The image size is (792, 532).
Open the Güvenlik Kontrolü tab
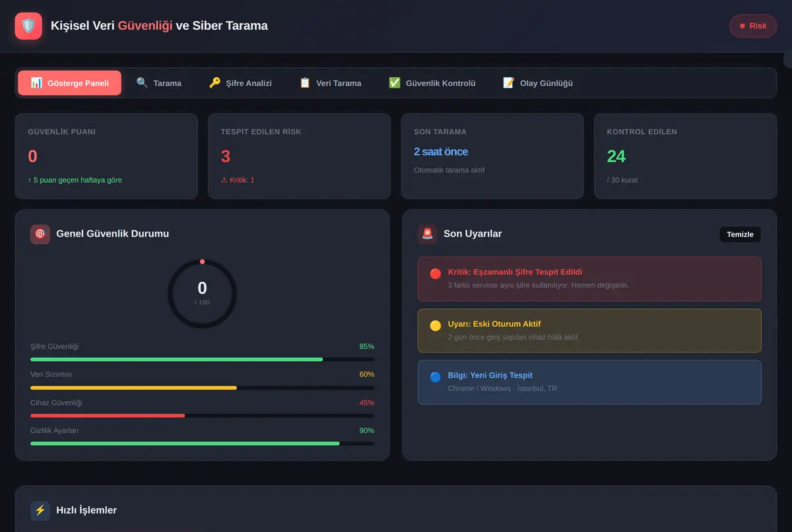coord(432,83)
